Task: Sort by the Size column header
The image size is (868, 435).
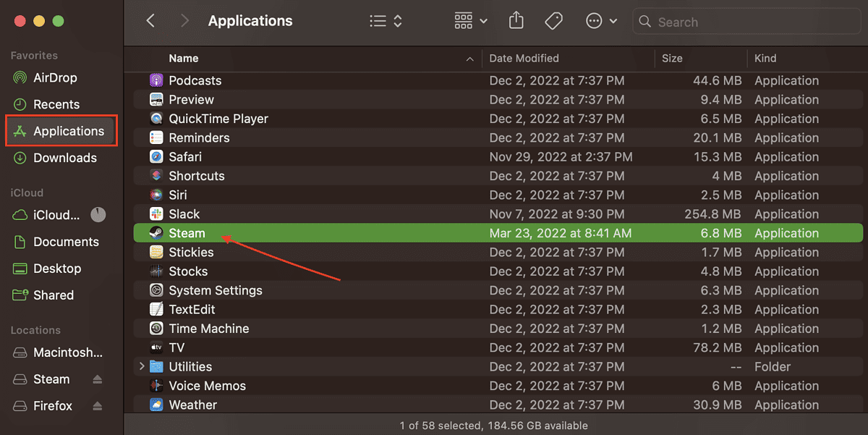Action: (x=672, y=59)
